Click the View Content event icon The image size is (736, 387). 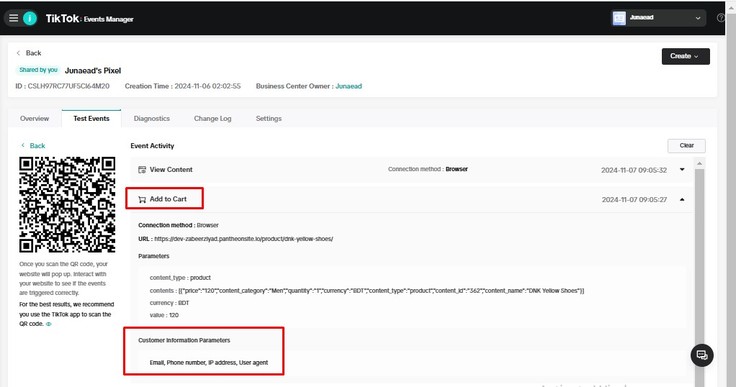pyautogui.click(x=142, y=170)
